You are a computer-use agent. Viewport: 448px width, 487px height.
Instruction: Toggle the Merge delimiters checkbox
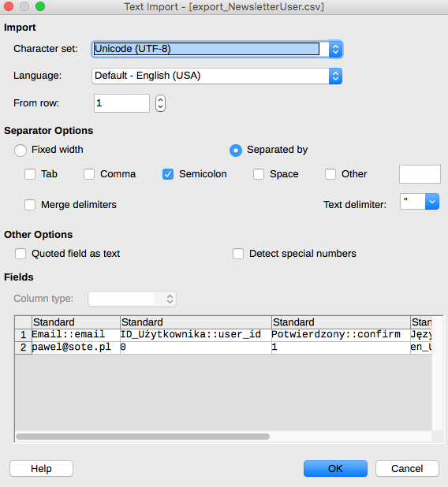click(x=30, y=205)
